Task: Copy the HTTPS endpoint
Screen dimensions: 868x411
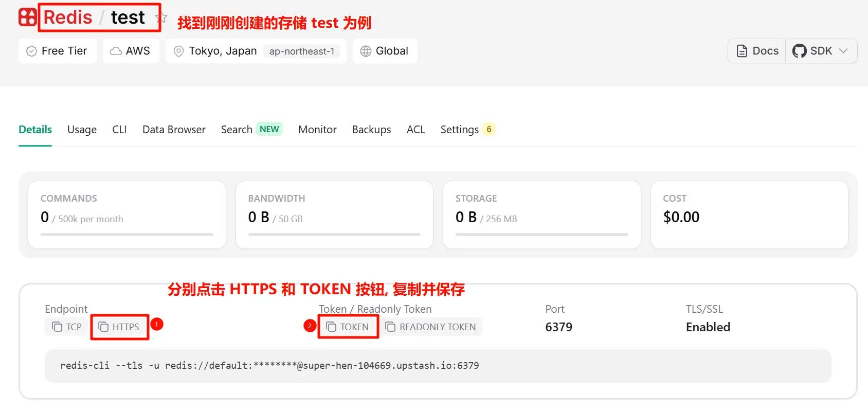Action: 119,327
